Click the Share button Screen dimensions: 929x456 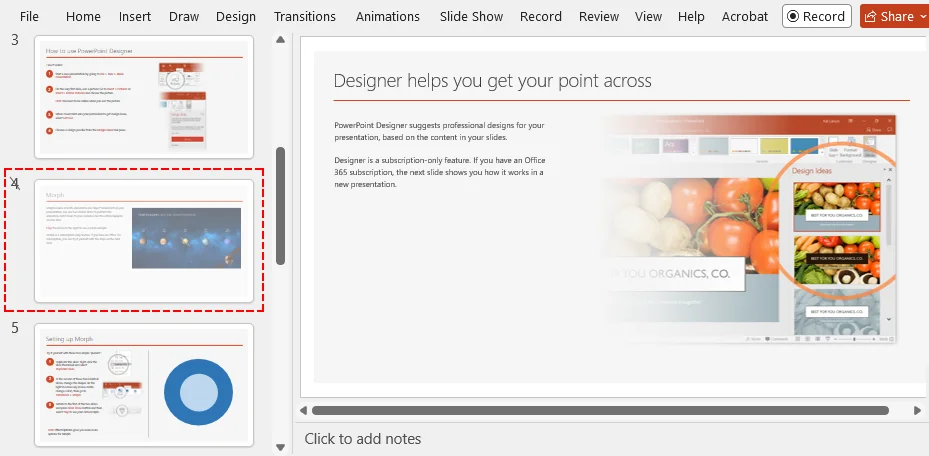tap(894, 17)
